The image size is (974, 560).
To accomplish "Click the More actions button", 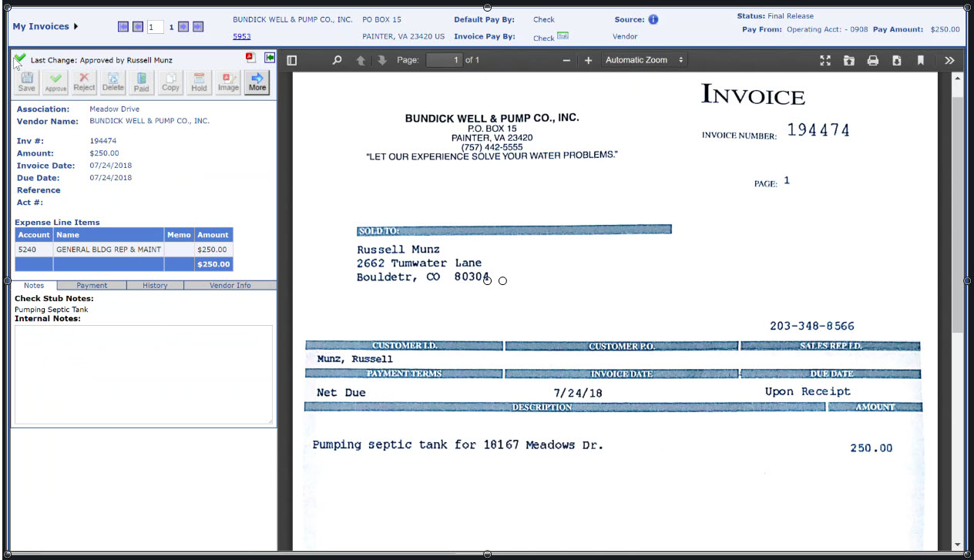I will [257, 82].
